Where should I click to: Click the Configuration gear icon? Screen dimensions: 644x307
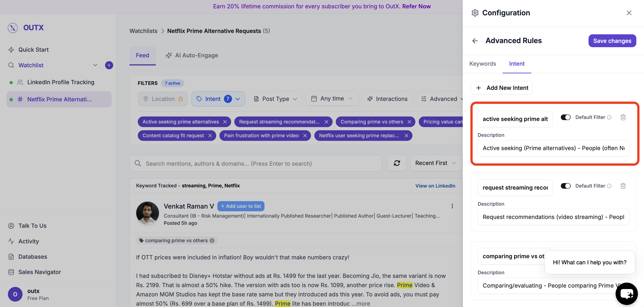click(x=475, y=13)
